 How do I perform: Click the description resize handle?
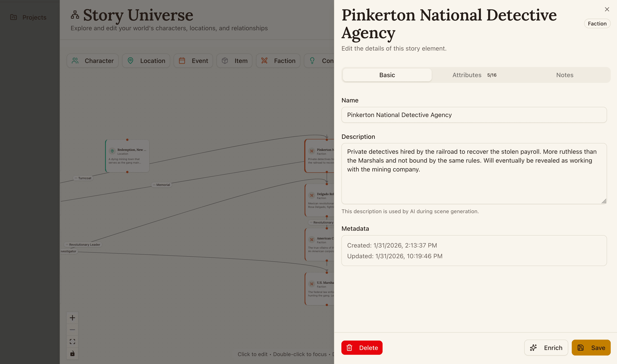(604, 201)
